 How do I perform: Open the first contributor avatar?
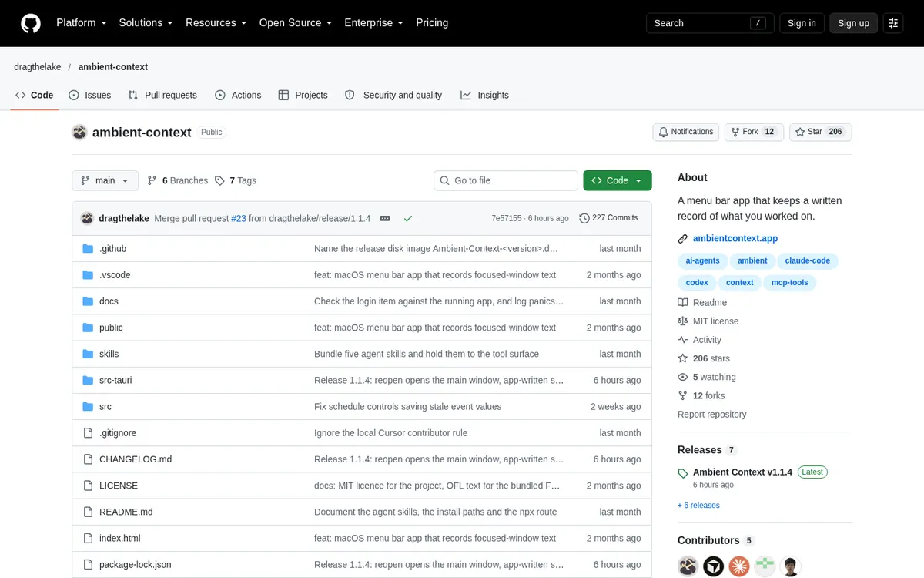tap(688, 566)
